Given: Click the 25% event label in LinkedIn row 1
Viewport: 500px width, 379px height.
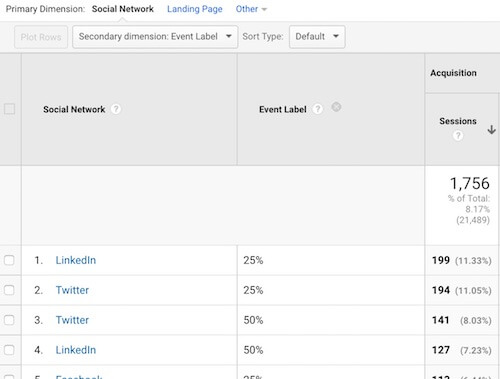Looking at the screenshot, I should click(253, 260).
